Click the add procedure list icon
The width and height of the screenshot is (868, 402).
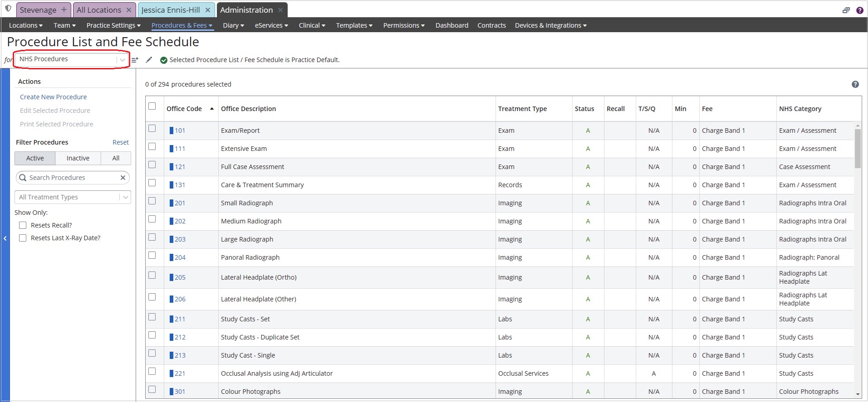135,60
